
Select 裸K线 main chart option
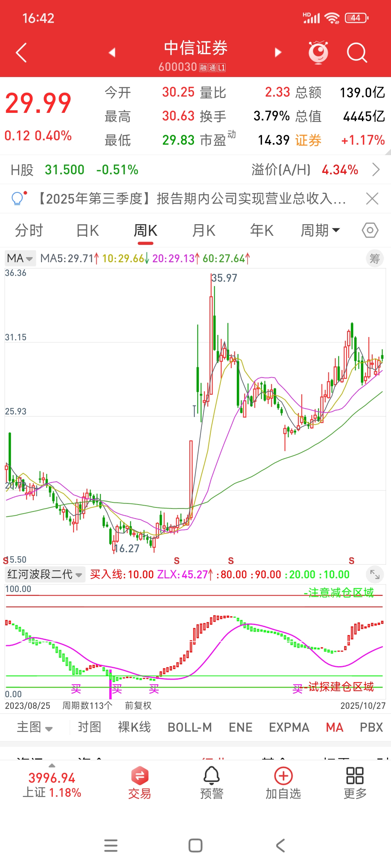point(134,727)
